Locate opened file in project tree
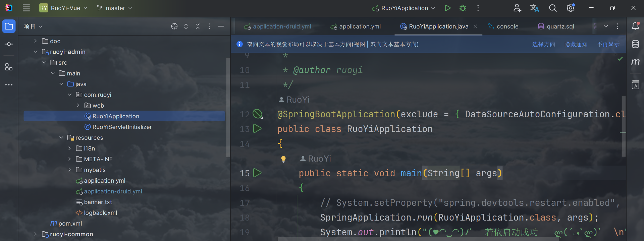This screenshot has height=241, width=644. coord(174,26)
